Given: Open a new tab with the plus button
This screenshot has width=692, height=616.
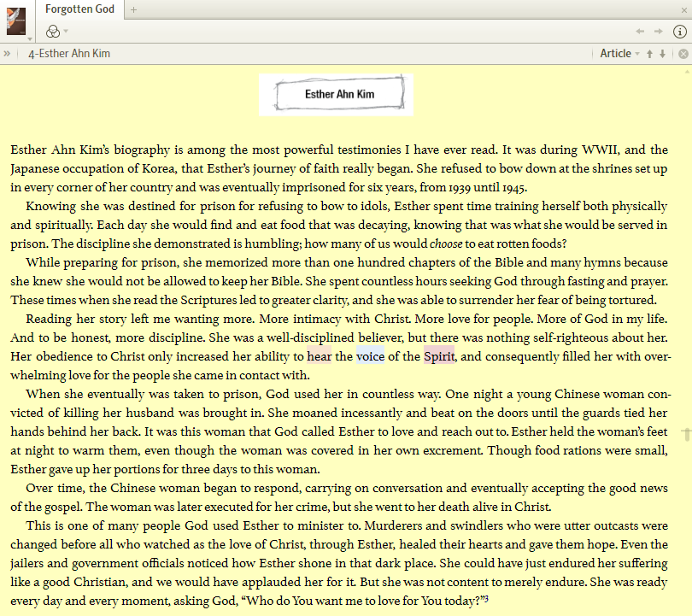Looking at the screenshot, I should click(x=133, y=9).
